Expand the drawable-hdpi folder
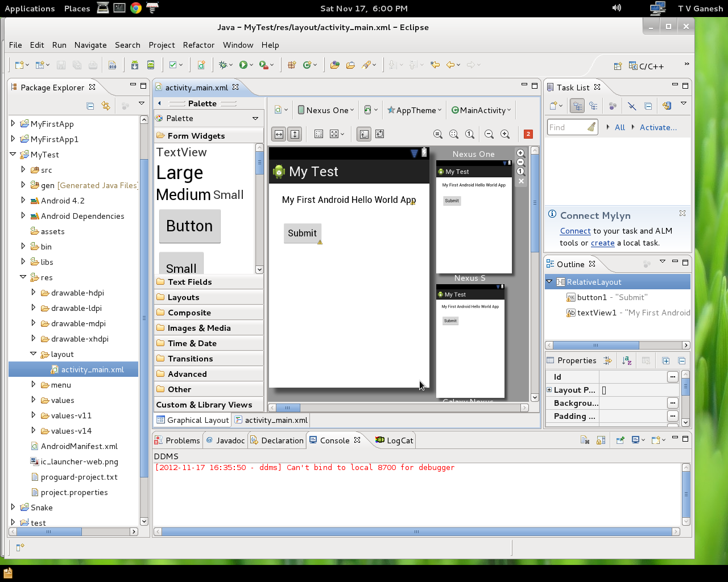Viewport: 728px width, 582px height. pyautogui.click(x=34, y=293)
